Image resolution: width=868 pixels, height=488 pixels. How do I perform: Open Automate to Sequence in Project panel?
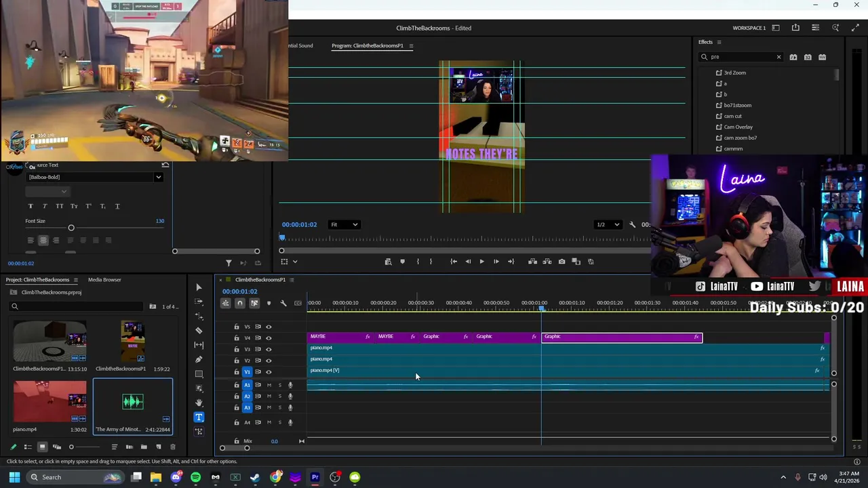point(129,447)
